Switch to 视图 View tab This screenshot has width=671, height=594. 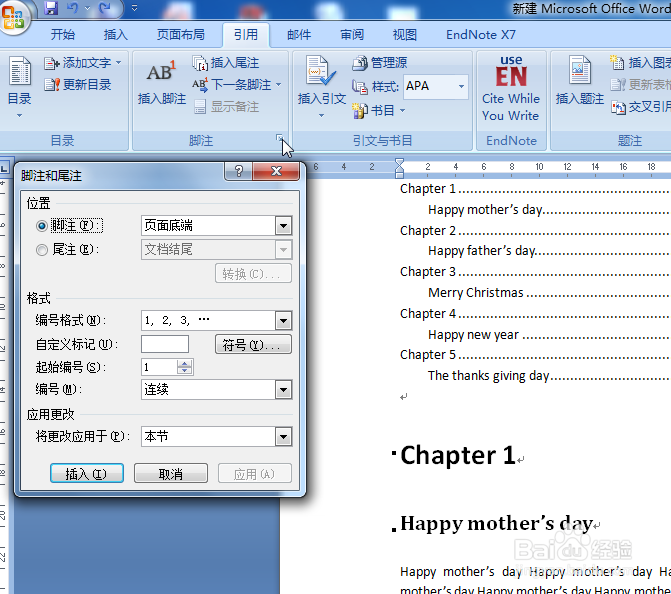tap(405, 34)
